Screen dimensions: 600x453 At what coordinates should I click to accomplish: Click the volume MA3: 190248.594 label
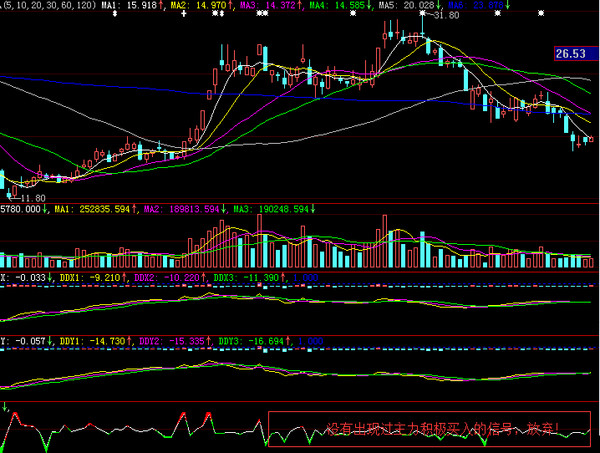274,209
